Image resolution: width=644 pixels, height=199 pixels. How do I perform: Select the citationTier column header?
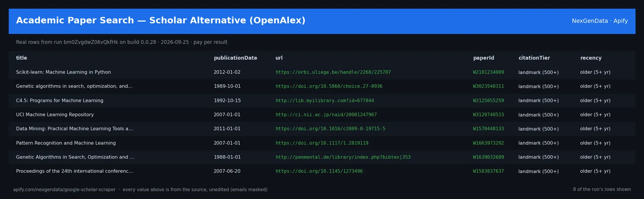coord(534,58)
